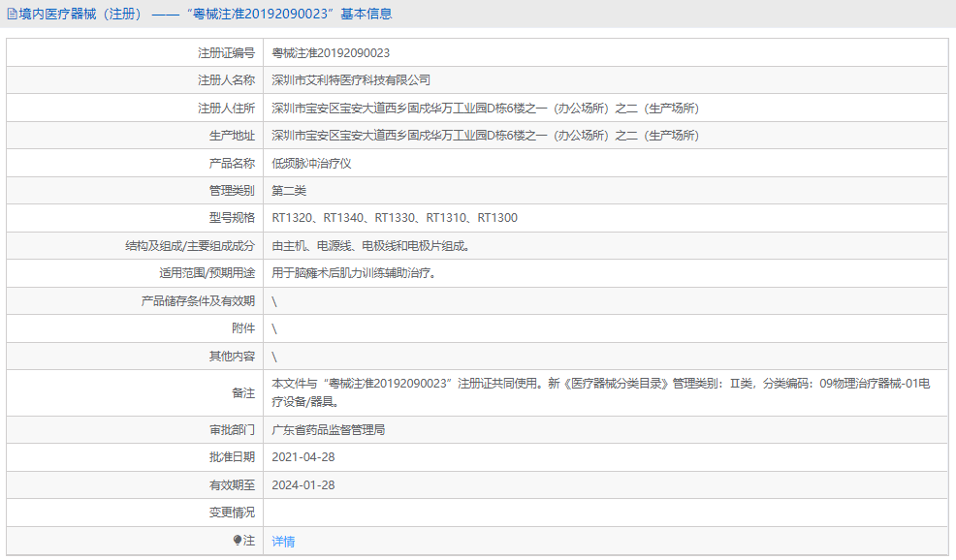Select the 第二类 classification value
This screenshot has width=956, height=560.
[289, 190]
